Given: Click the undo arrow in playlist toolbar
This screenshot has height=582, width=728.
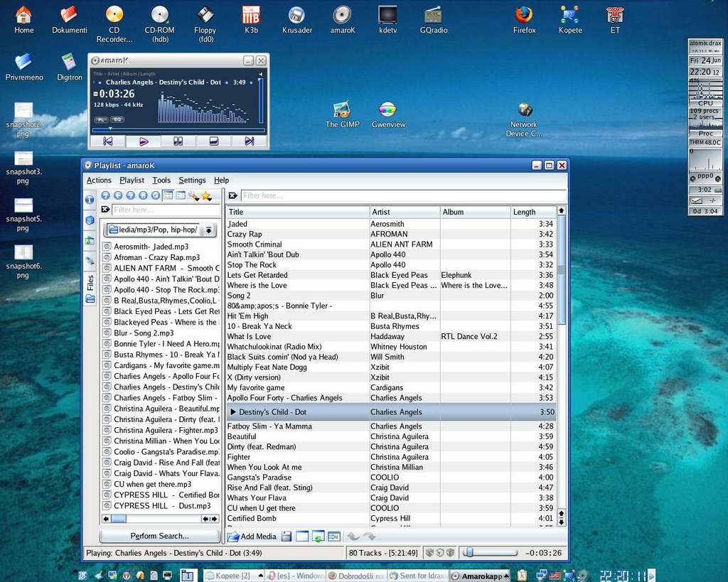Looking at the screenshot, I should pyautogui.click(x=353, y=537).
